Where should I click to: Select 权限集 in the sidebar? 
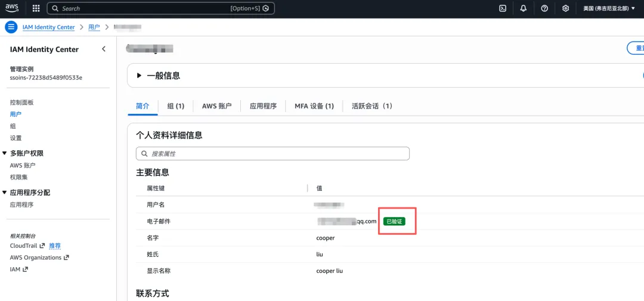pos(18,177)
